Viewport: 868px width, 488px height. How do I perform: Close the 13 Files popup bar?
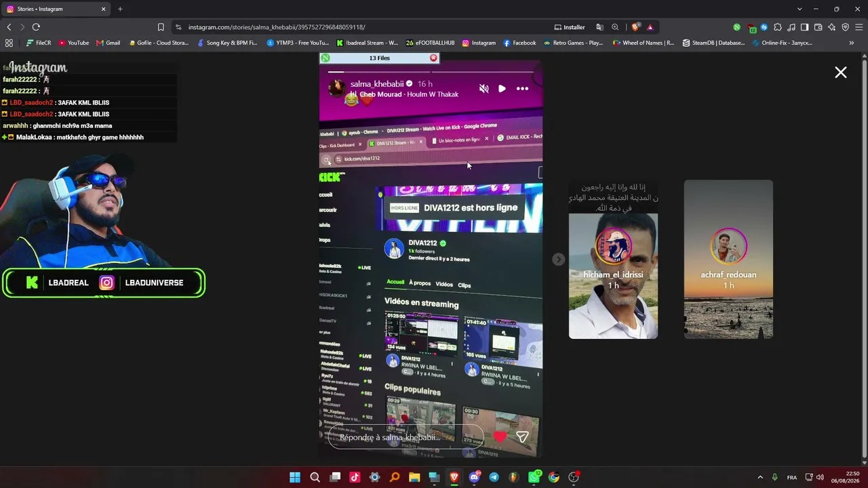(433, 58)
